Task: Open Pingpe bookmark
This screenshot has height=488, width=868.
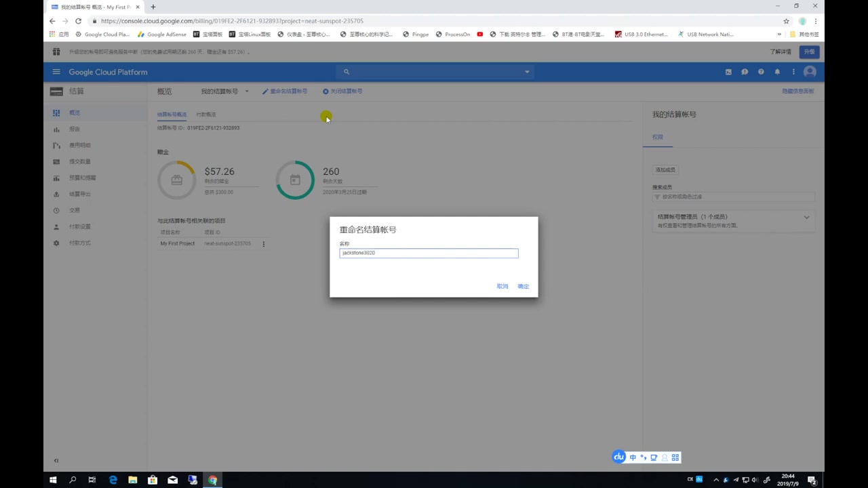Action: pos(416,34)
